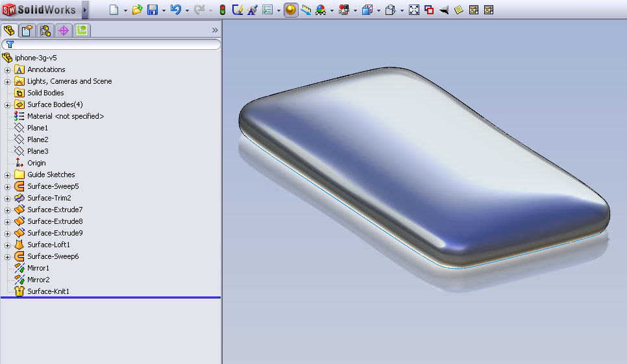Click the Open file folder icon
The width and height of the screenshot is (627, 364).
point(137,10)
